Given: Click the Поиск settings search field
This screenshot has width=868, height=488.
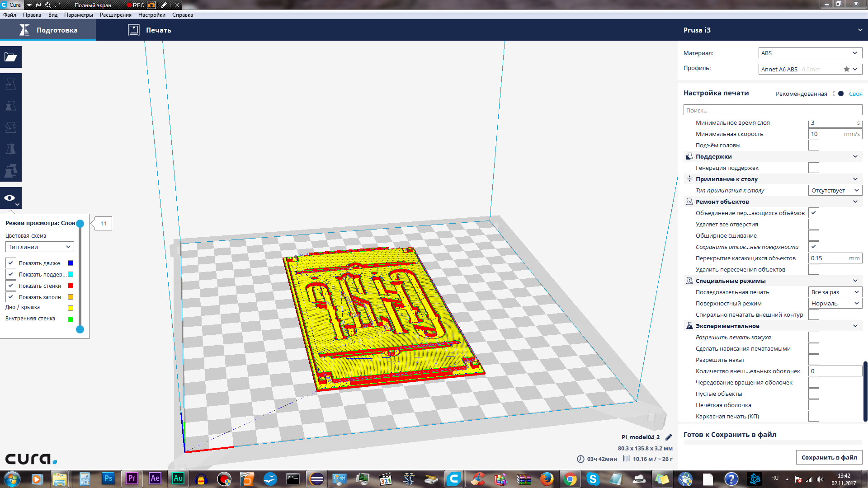Looking at the screenshot, I should click(x=772, y=110).
